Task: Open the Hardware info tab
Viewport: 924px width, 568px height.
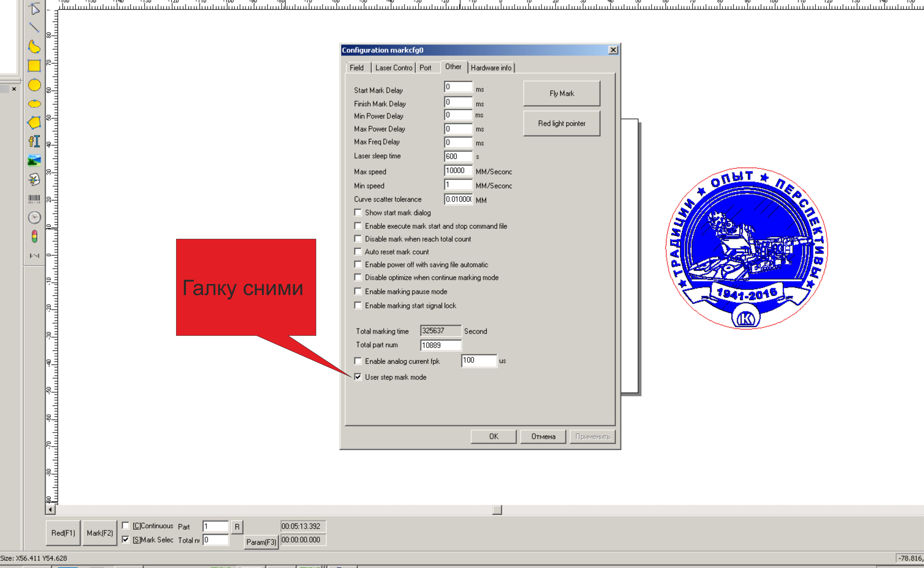Action: (491, 68)
